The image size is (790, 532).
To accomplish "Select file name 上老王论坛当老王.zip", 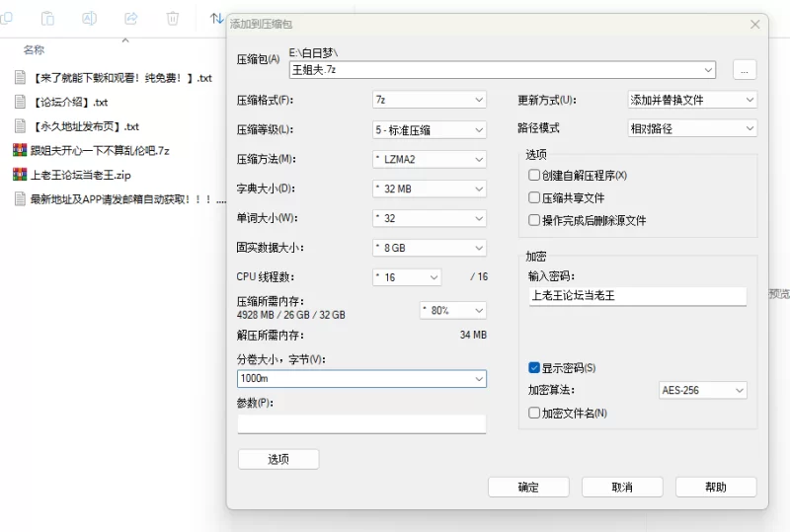I will 81,175.
